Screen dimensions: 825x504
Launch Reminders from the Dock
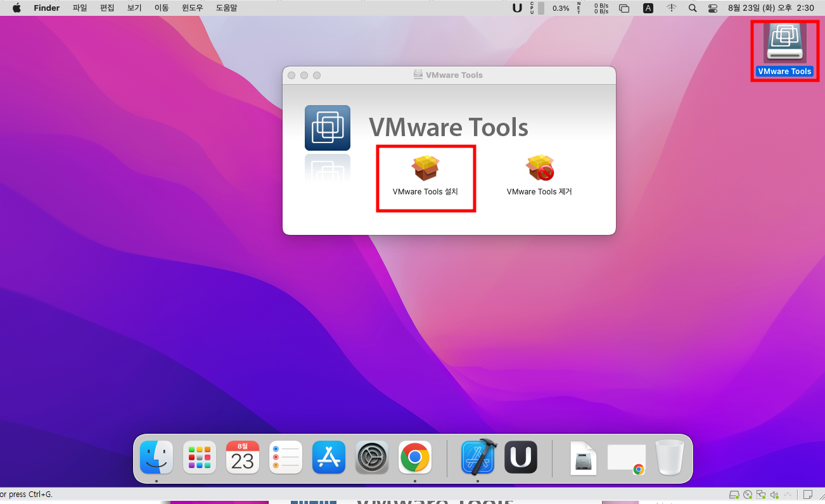pyautogui.click(x=286, y=457)
